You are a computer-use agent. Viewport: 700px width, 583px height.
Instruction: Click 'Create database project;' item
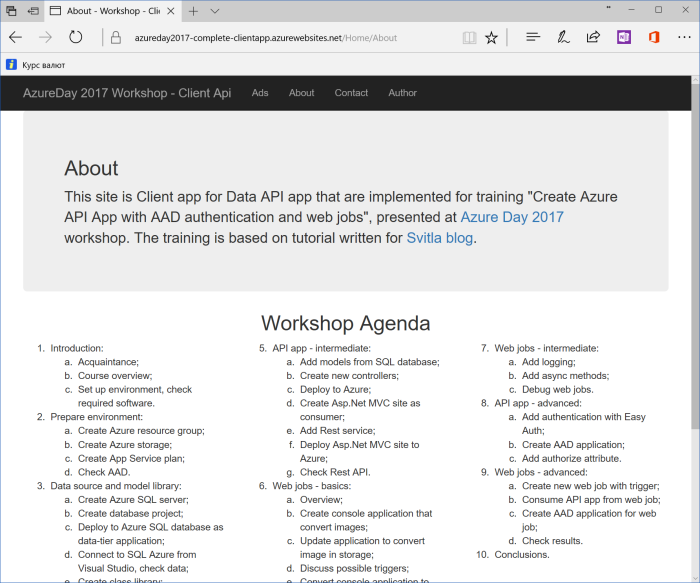(x=130, y=513)
